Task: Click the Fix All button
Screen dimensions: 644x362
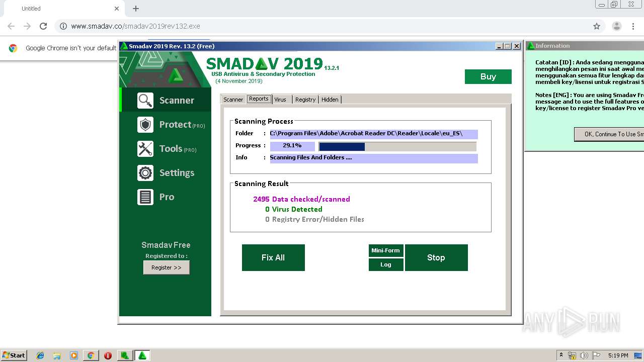Action: pos(273,257)
